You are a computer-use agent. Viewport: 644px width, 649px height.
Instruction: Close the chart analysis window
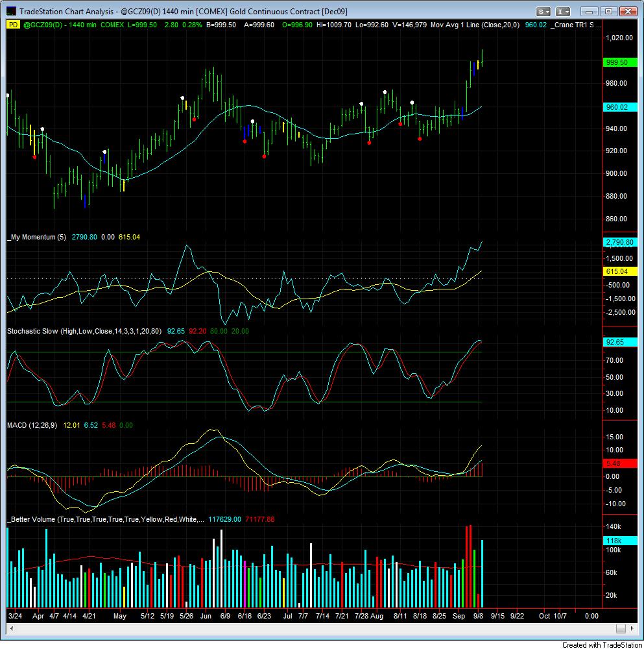(628, 12)
